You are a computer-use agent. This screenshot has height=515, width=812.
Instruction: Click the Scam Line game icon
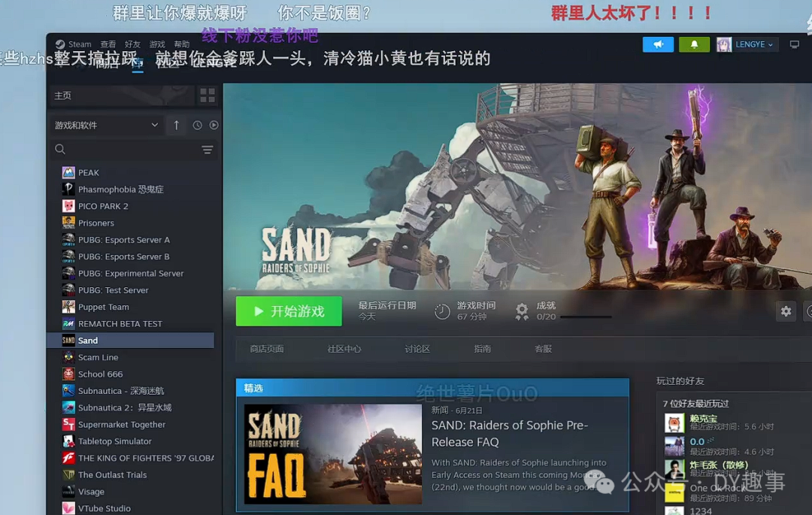point(68,357)
